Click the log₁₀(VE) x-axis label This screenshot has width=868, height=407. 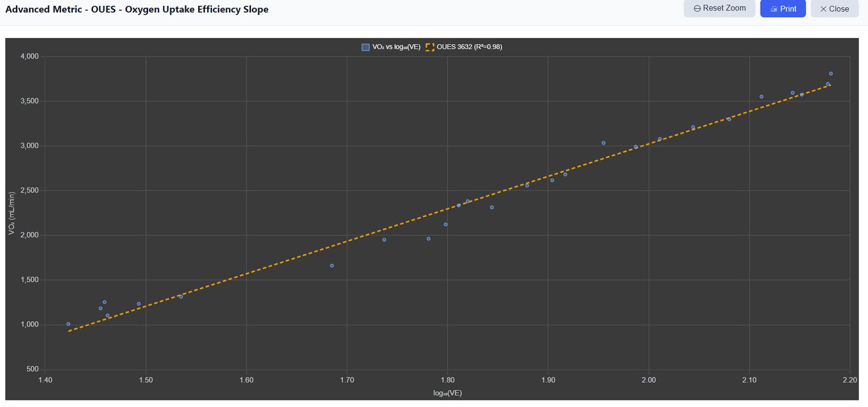click(448, 393)
